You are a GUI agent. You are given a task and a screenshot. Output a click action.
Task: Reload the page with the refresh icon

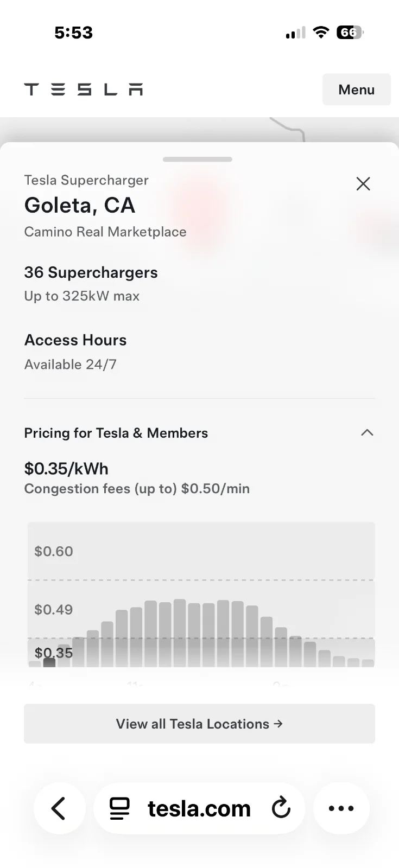pyautogui.click(x=281, y=808)
